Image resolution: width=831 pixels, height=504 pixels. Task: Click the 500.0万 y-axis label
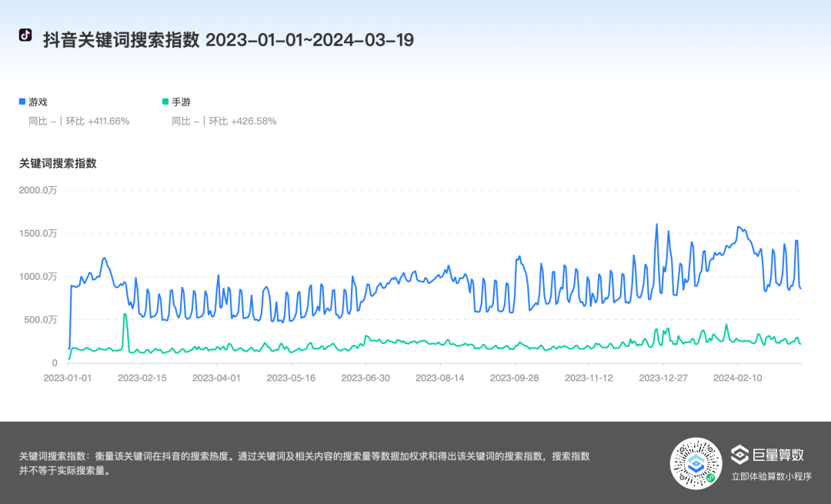40,319
